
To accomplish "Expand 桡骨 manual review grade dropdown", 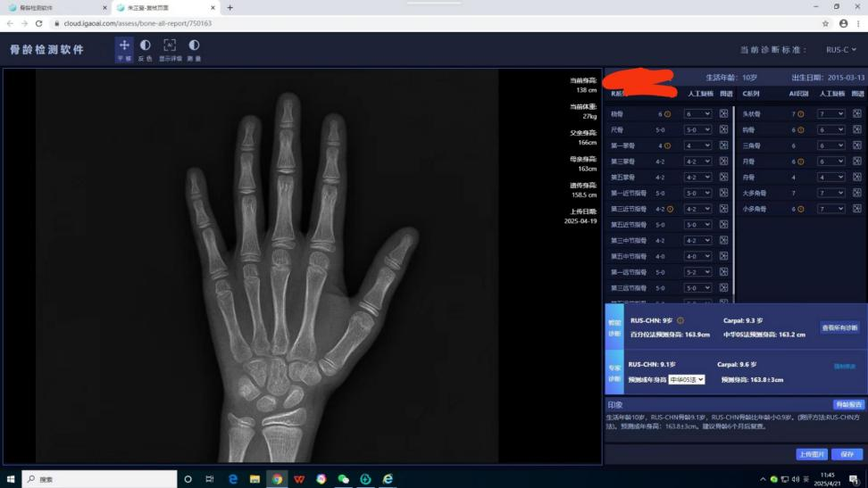I will click(x=697, y=114).
